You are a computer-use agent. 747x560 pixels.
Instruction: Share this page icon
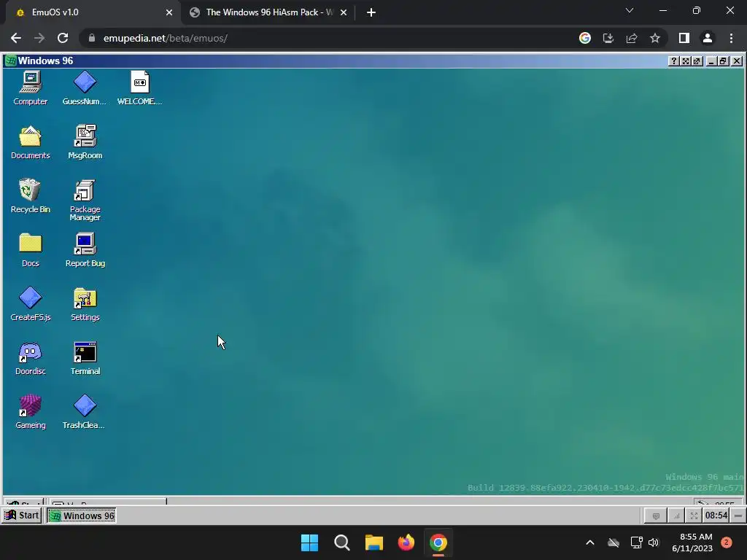tap(632, 38)
